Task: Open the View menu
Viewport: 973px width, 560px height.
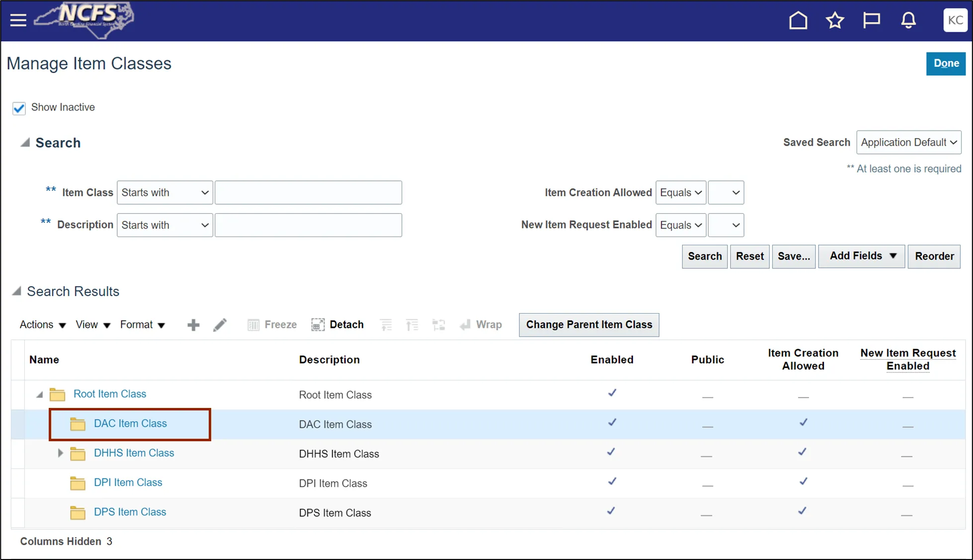Action: point(92,325)
